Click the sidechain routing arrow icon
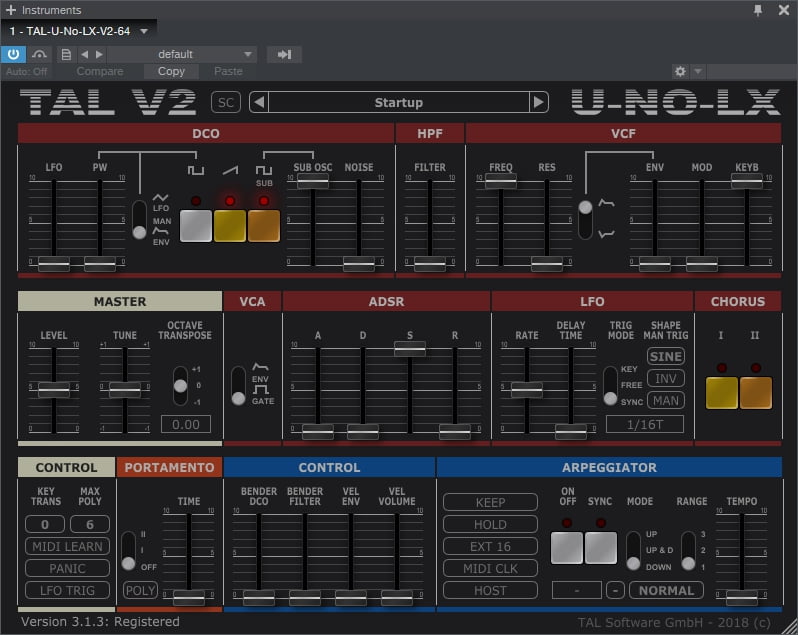The image size is (798, 635). click(x=284, y=54)
